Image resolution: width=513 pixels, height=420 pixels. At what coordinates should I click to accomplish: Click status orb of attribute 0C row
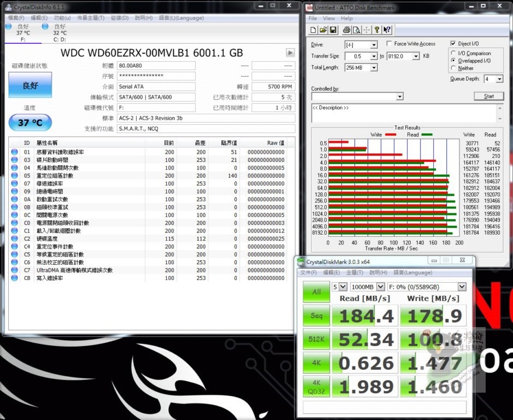pos(14,215)
